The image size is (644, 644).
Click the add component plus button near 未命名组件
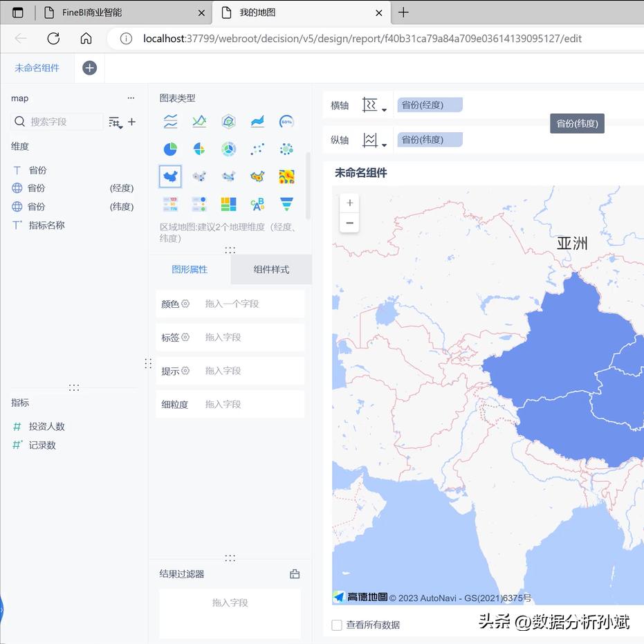(x=89, y=68)
